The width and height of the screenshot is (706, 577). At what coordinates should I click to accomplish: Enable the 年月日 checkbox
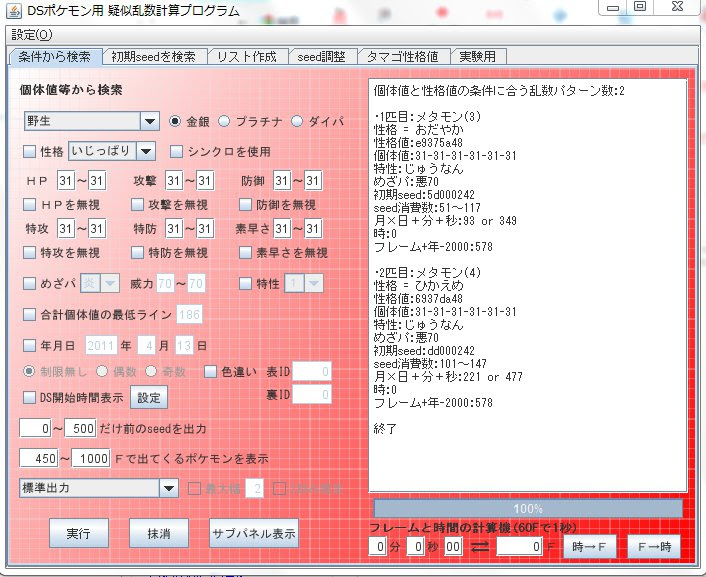29,345
